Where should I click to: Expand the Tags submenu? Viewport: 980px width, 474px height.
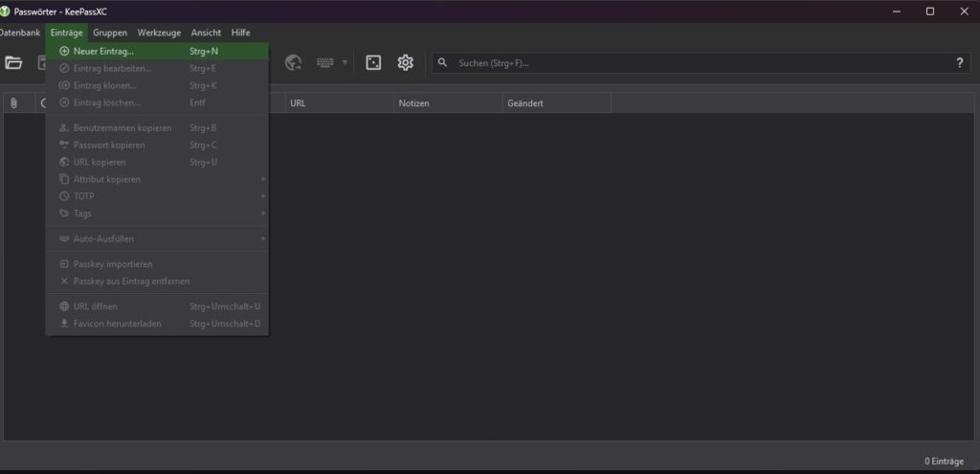158,214
